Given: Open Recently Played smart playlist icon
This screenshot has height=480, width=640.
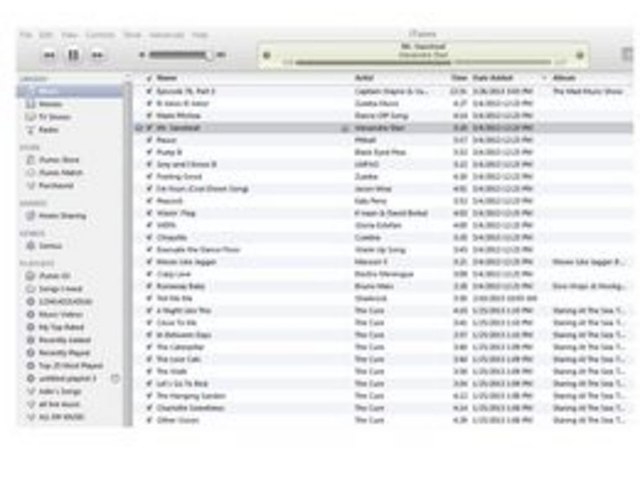Looking at the screenshot, I should pyautogui.click(x=31, y=353).
